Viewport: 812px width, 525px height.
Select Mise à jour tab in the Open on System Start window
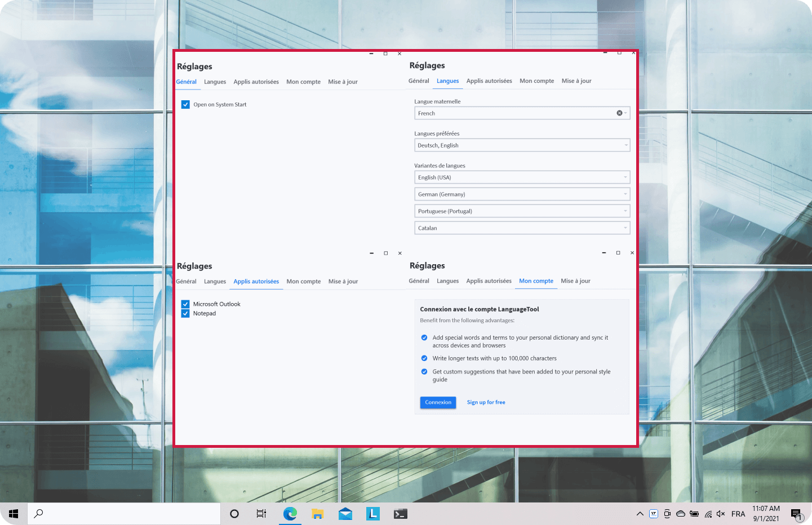(343, 82)
